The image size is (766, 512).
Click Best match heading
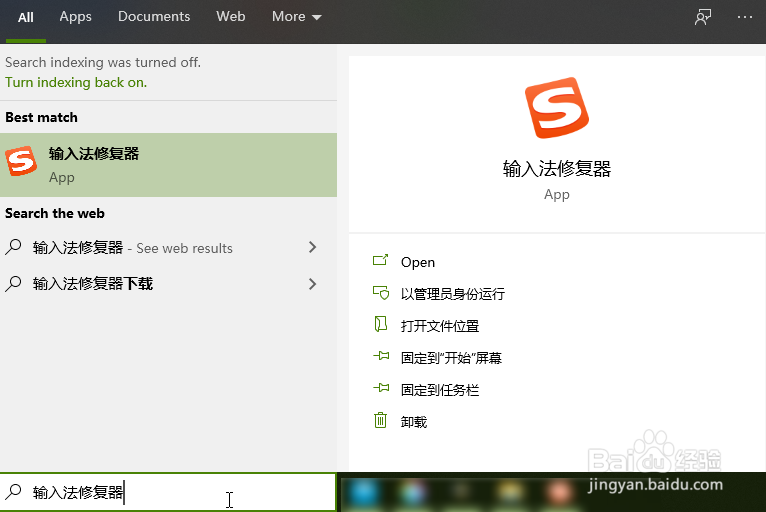pos(42,117)
